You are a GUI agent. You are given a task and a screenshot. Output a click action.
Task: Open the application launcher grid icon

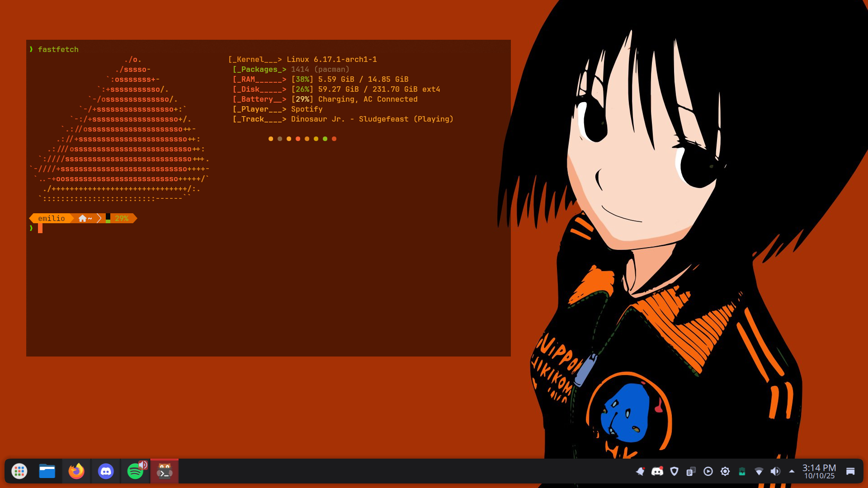(19, 471)
